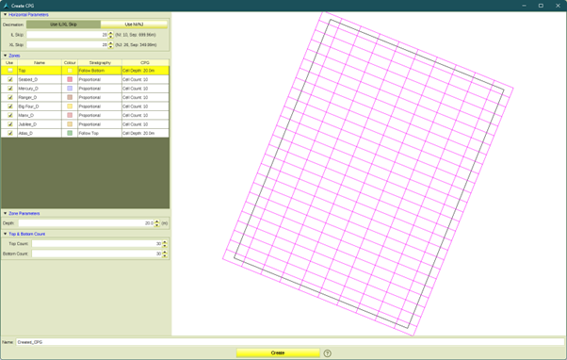Select the Atlas_D zone name
Viewport: 567px width, 360px height.
click(x=39, y=133)
